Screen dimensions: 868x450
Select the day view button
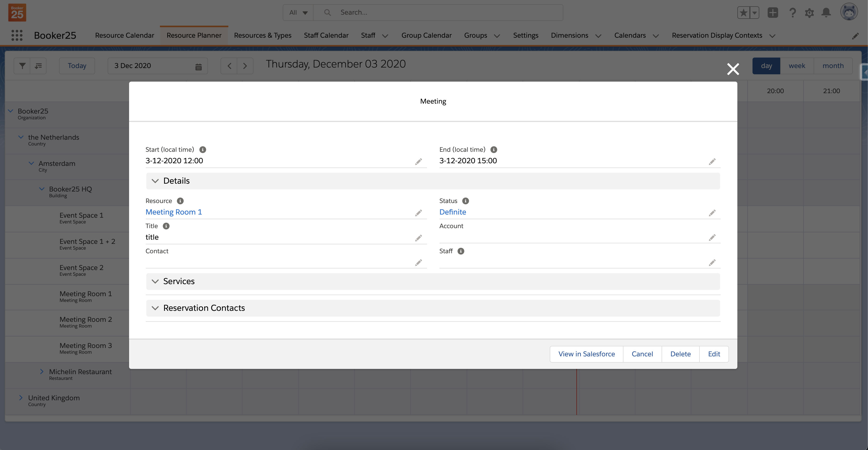tap(766, 66)
